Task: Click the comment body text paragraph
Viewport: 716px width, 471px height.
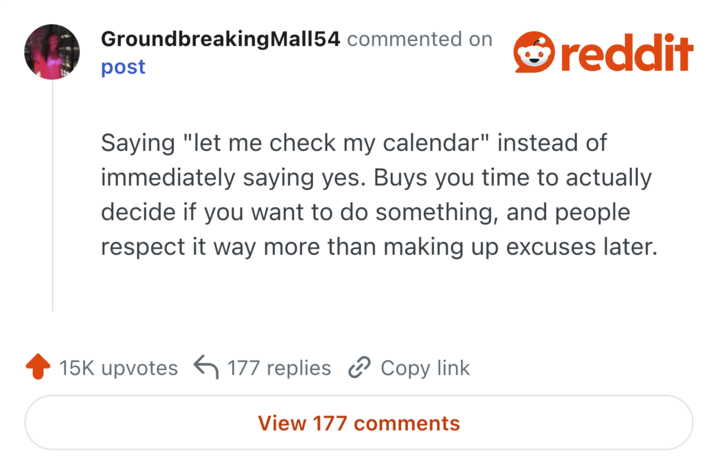Action: coord(376,195)
